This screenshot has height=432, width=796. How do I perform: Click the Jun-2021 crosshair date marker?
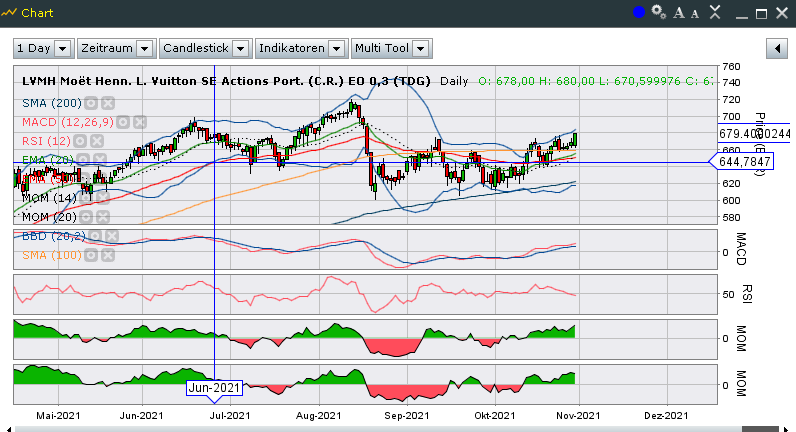pos(214,388)
